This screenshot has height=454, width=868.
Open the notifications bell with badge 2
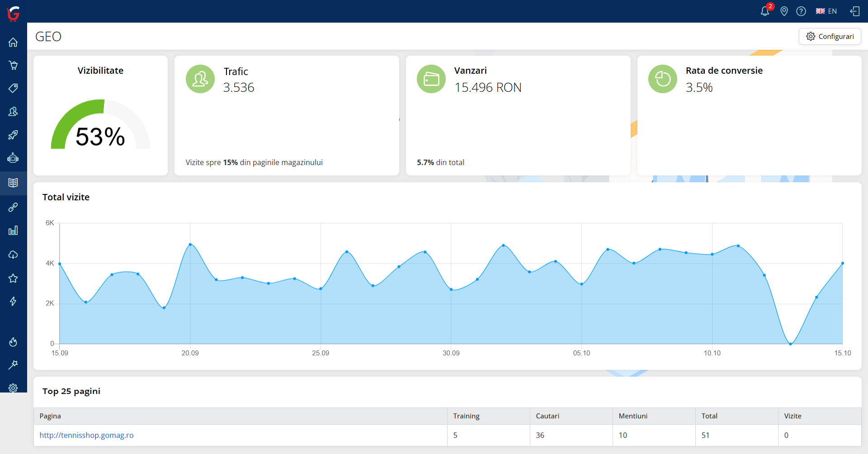tap(765, 11)
